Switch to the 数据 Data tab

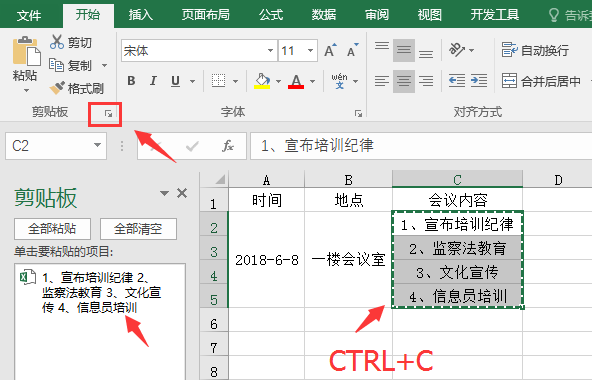click(324, 15)
